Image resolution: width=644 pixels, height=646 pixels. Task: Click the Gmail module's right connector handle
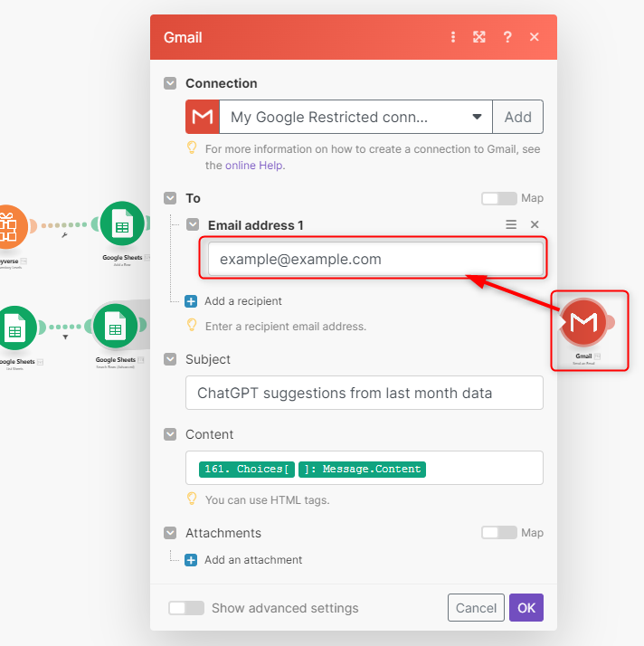(x=610, y=322)
